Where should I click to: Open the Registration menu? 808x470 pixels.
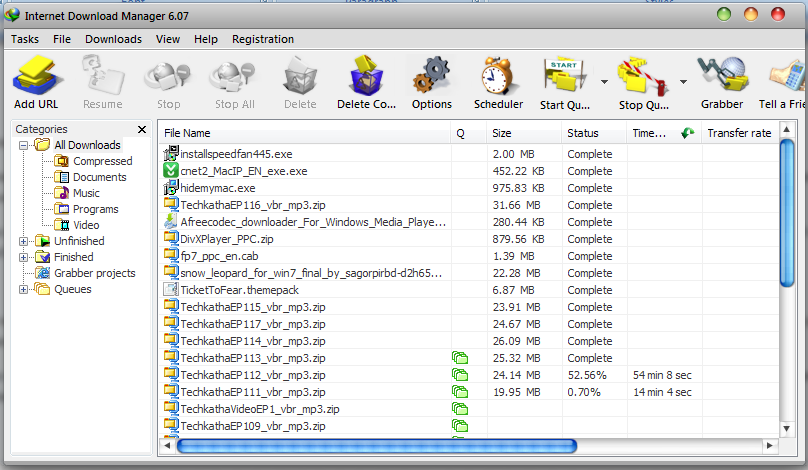pos(263,39)
